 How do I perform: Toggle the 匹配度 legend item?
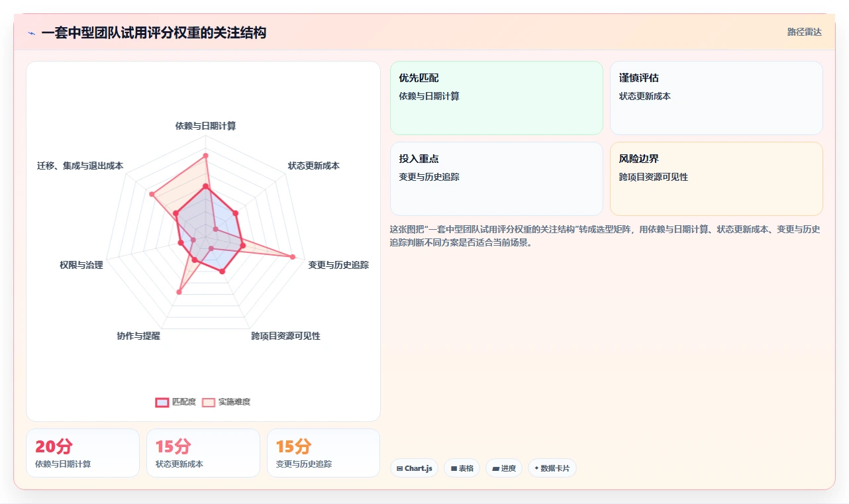(x=175, y=402)
